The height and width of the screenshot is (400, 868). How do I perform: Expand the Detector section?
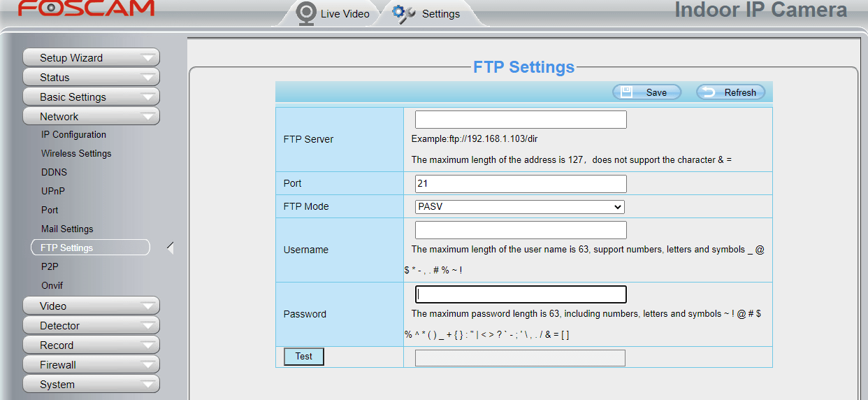tap(91, 325)
